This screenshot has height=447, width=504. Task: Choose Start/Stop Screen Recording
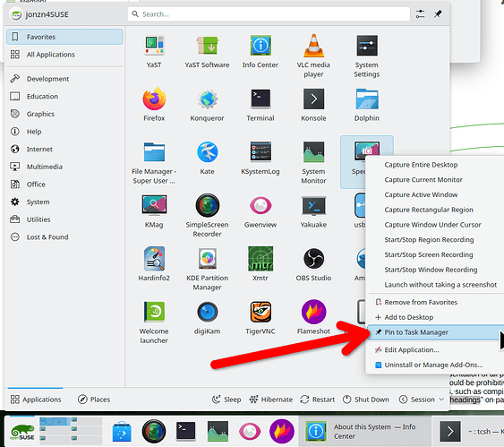pyautogui.click(x=436, y=254)
